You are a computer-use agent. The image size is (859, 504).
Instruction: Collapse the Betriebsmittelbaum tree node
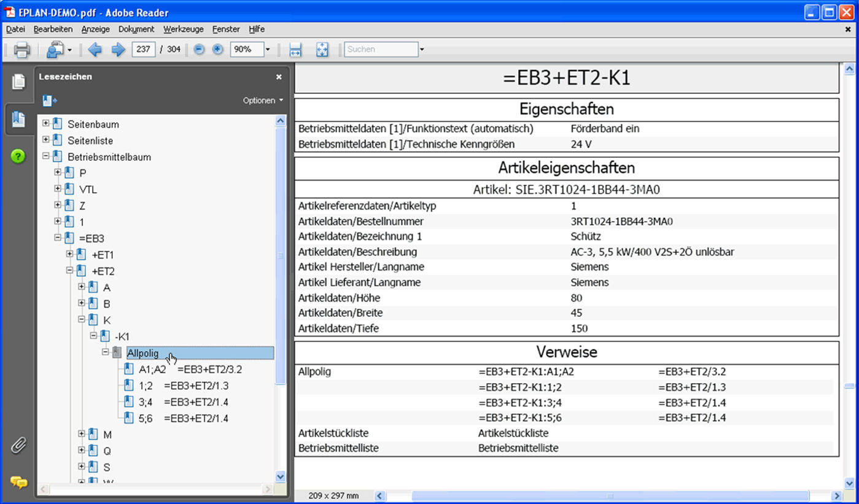click(x=46, y=157)
